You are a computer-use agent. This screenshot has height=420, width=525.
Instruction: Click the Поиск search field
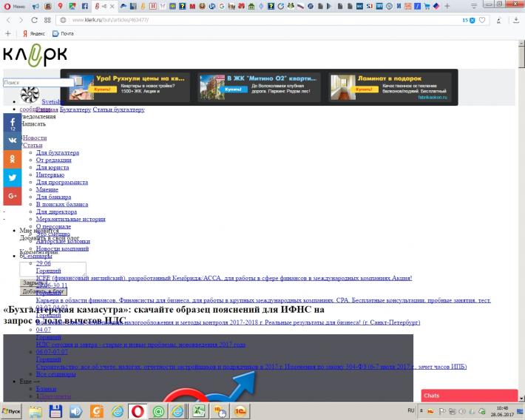38,82
